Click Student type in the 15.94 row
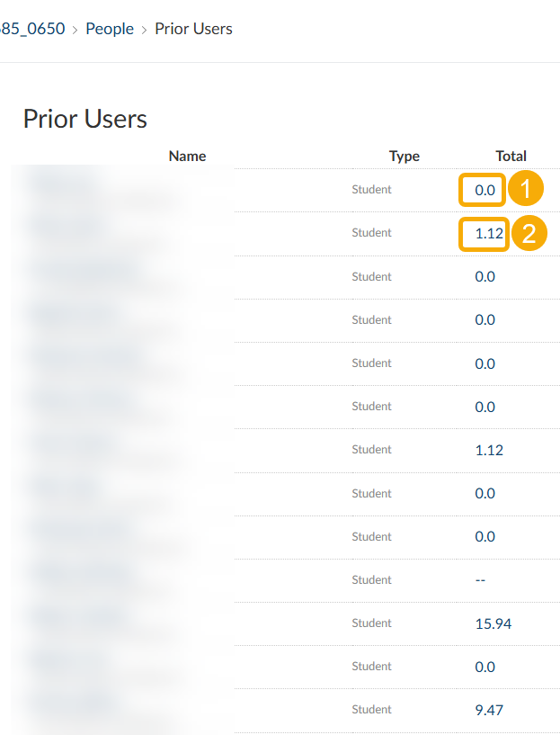This screenshot has height=735, width=560. [x=371, y=623]
